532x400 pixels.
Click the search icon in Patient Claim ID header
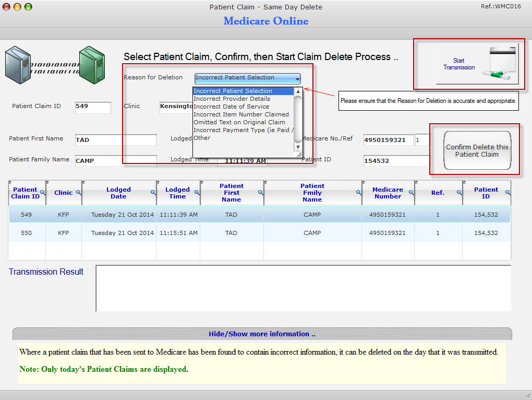(43, 193)
